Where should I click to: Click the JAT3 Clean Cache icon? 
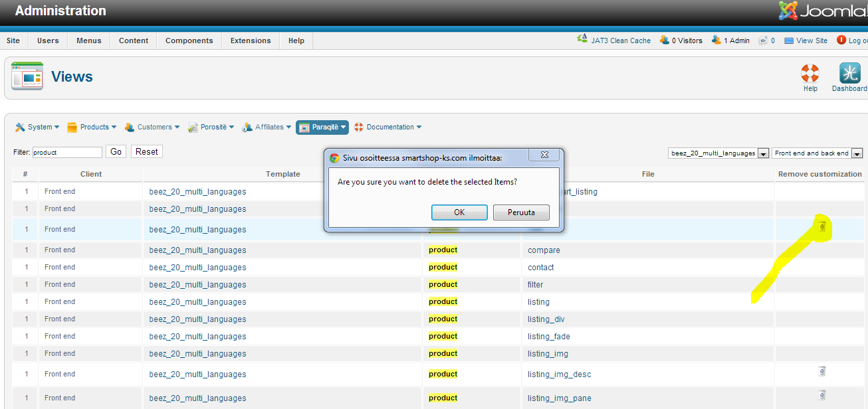(582, 40)
